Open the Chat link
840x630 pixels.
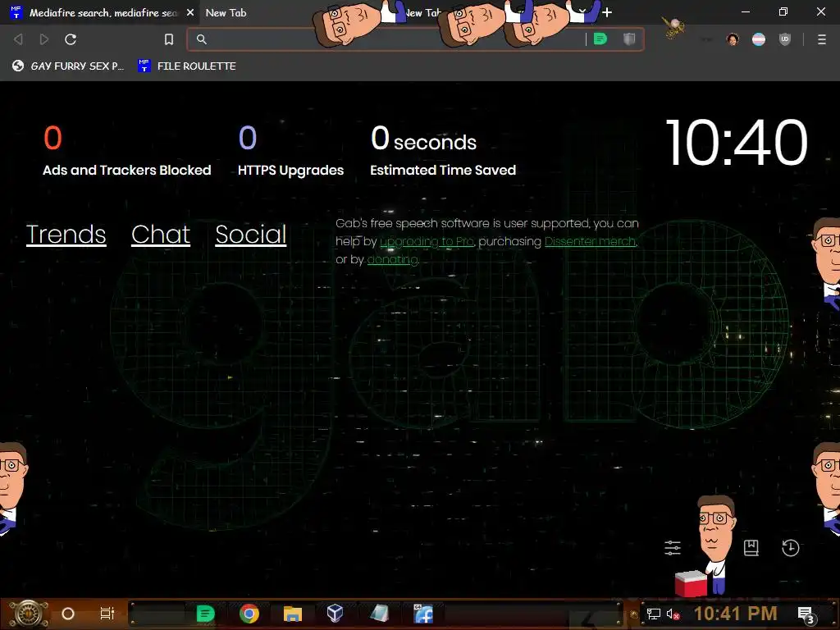(161, 234)
